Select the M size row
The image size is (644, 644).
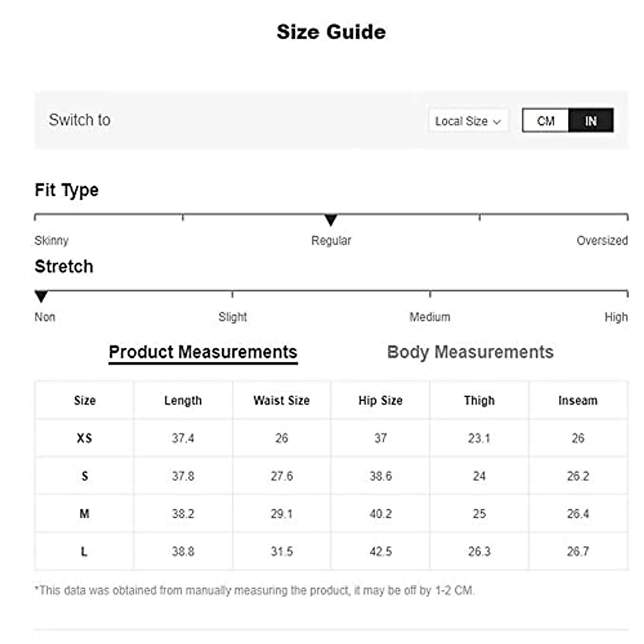coord(84,514)
